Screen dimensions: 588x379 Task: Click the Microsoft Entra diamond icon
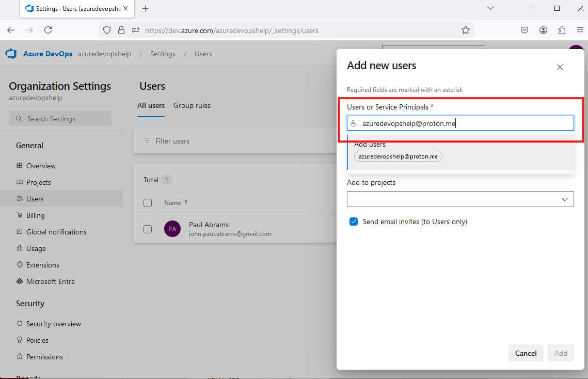tap(20, 281)
